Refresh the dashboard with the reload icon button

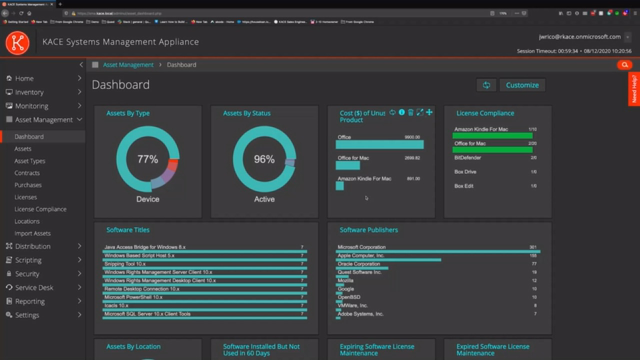(x=486, y=85)
